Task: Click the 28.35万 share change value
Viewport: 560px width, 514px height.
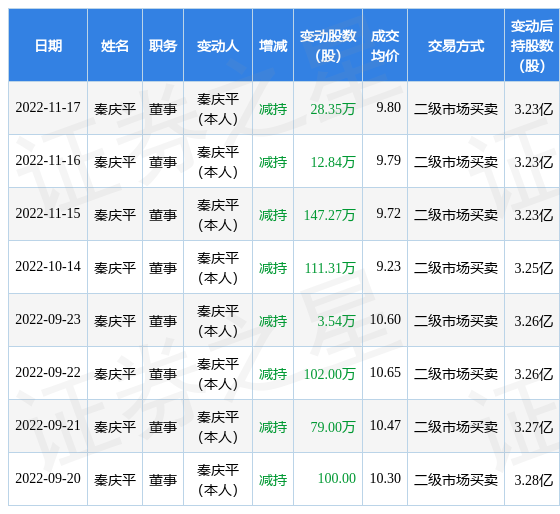Action: tap(333, 109)
